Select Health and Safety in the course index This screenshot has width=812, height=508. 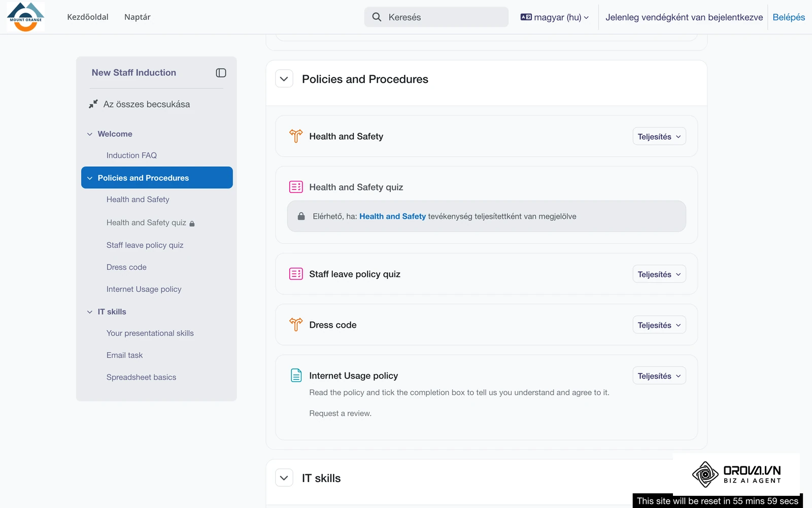pyautogui.click(x=138, y=200)
